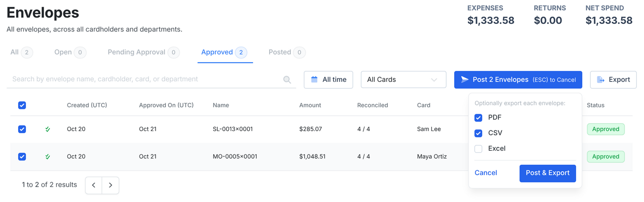The height and width of the screenshot is (202, 644).
Task: Click the export file icon
Action: [x=600, y=79]
